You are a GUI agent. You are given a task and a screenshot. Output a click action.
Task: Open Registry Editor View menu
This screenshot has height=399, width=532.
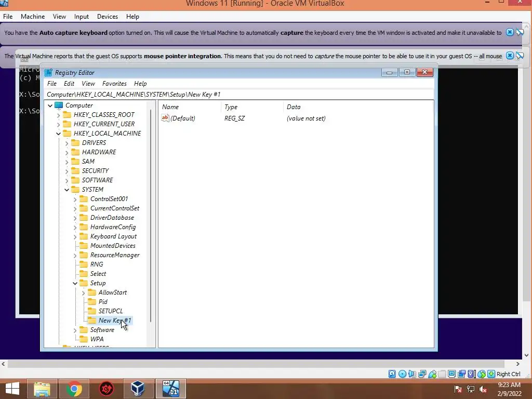click(x=88, y=84)
